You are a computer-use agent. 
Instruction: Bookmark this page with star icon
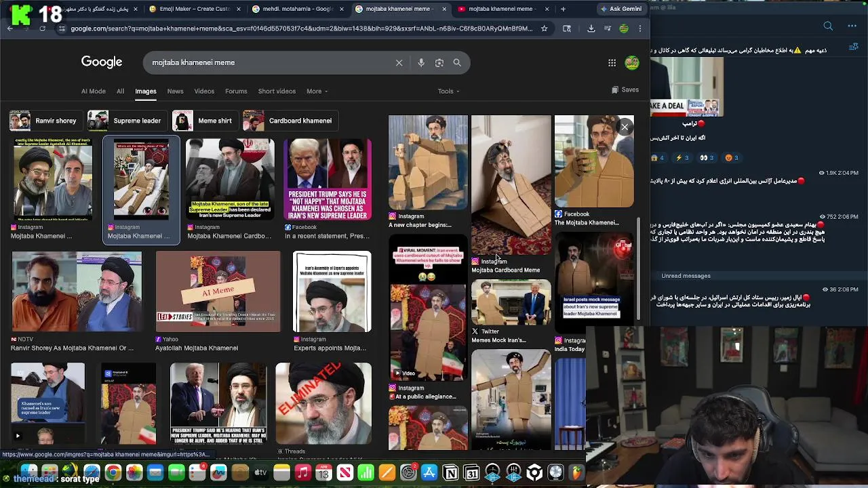(544, 28)
